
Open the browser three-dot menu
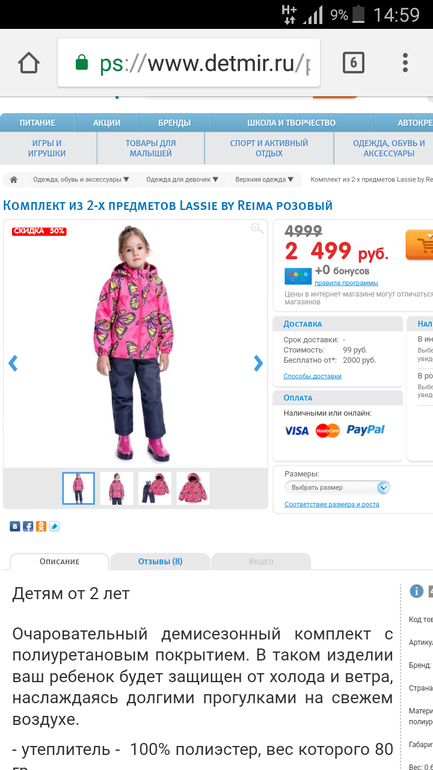click(x=405, y=63)
